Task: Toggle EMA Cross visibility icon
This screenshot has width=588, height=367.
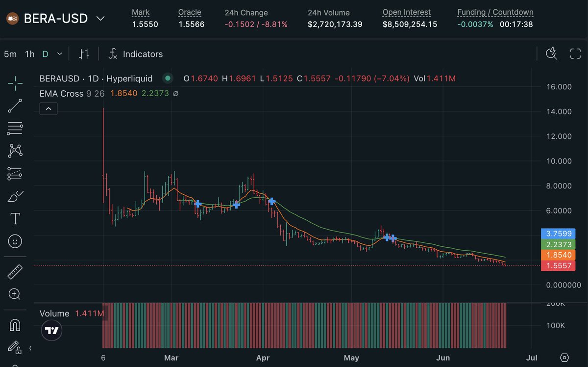Action: [x=176, y=93]
